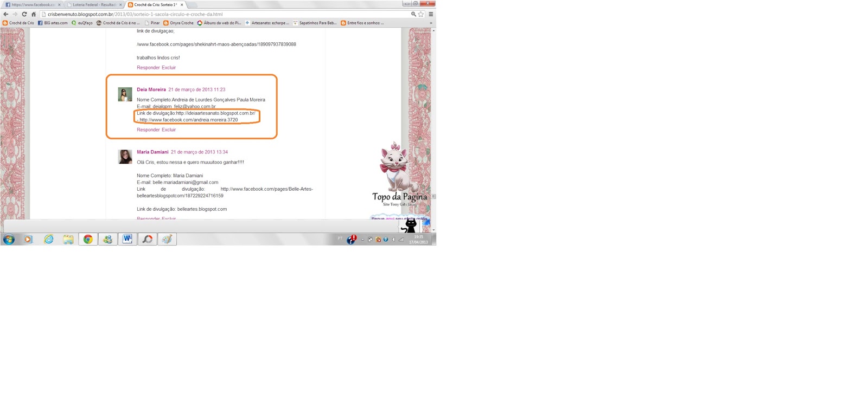Open the Entre fios e sonhos bookmark
The image size is (868, 394).
362,23
